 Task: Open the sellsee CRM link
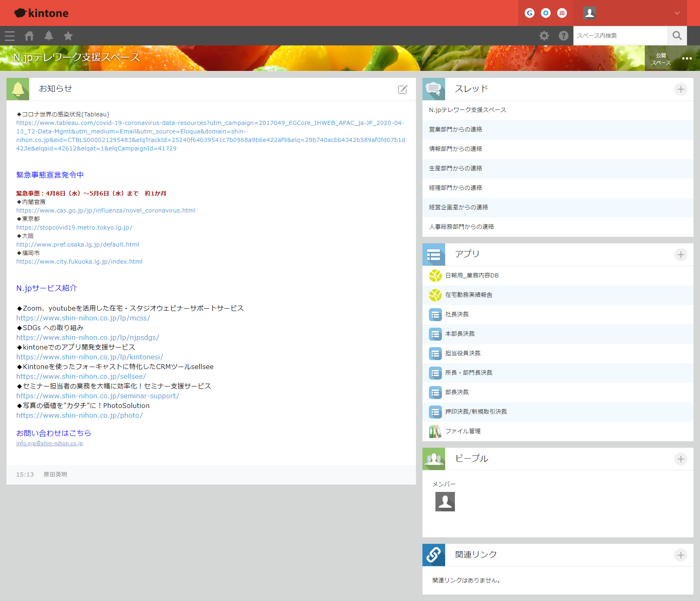(81, 376)
